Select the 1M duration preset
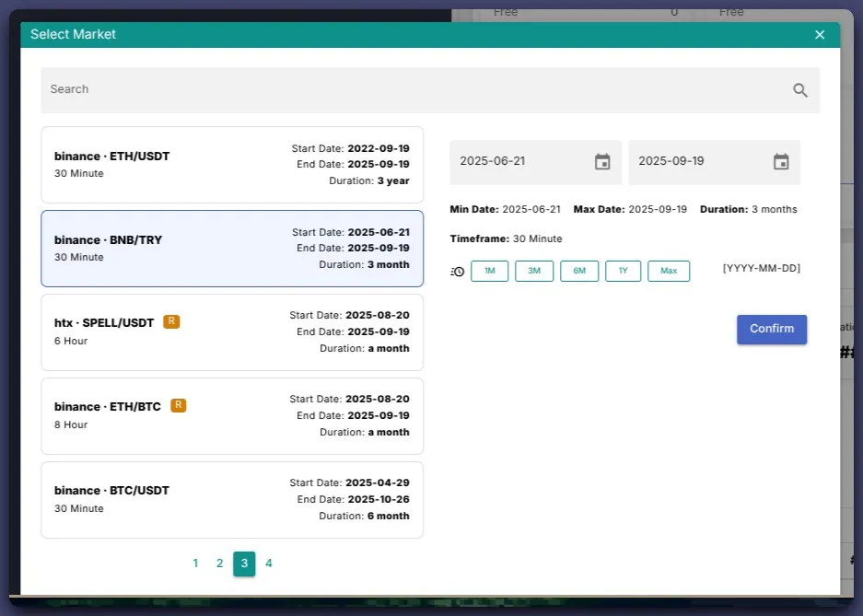Viewport: 863px width, 616px height. (x=489, y=272)
